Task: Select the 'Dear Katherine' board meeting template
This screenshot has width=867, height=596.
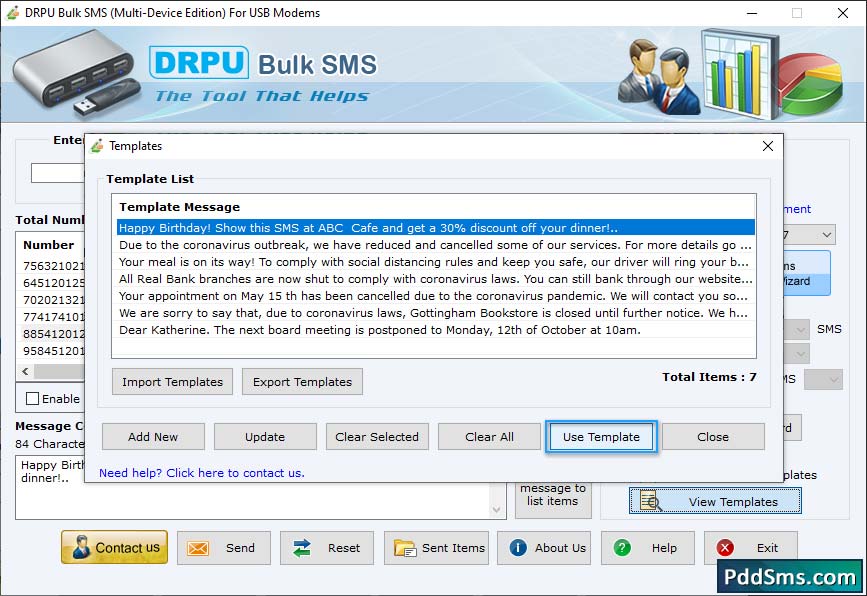Action: point(436,330)
